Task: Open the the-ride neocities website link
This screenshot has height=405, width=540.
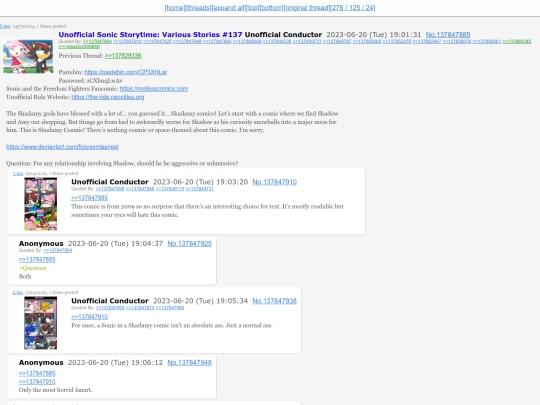Action: [108, 97]
